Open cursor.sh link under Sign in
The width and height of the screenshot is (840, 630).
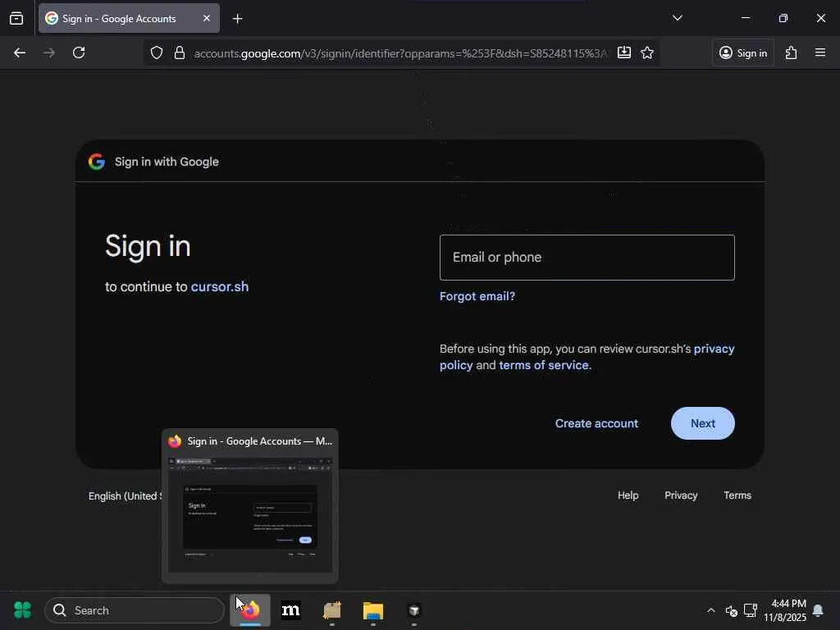[x=220, y=286]
